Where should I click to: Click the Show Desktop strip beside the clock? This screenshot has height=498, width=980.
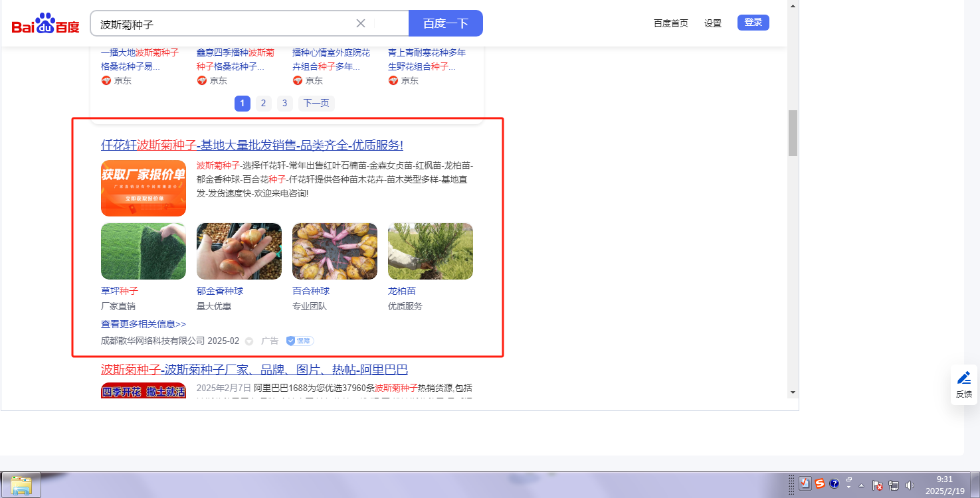[975, 485]
